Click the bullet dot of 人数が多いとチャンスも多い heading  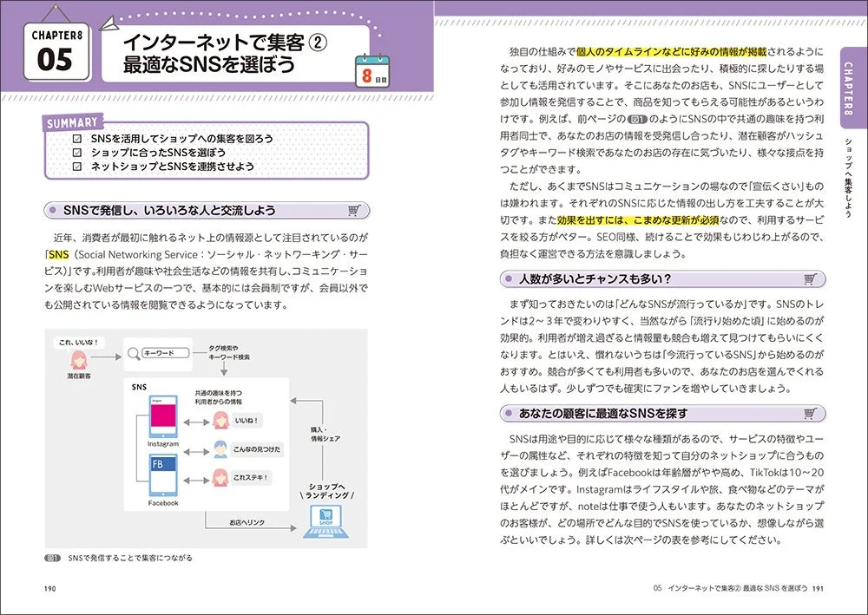[x=508, y=278]
